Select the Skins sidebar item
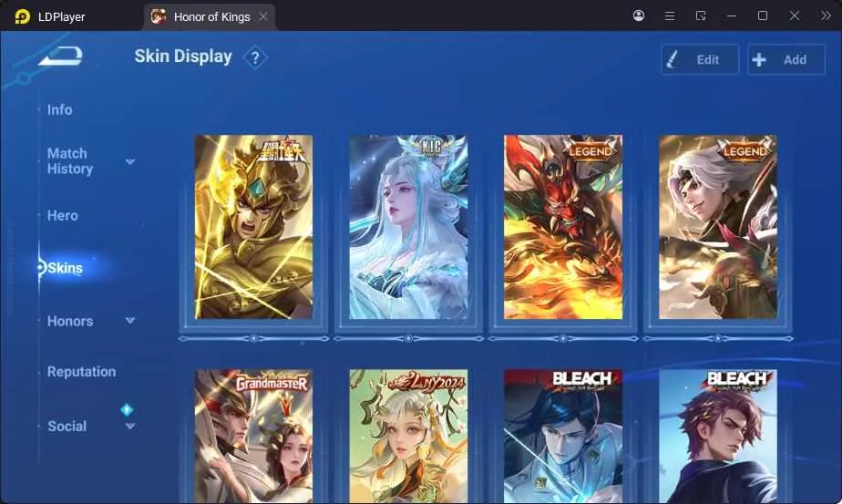 [x=65, y=268]
